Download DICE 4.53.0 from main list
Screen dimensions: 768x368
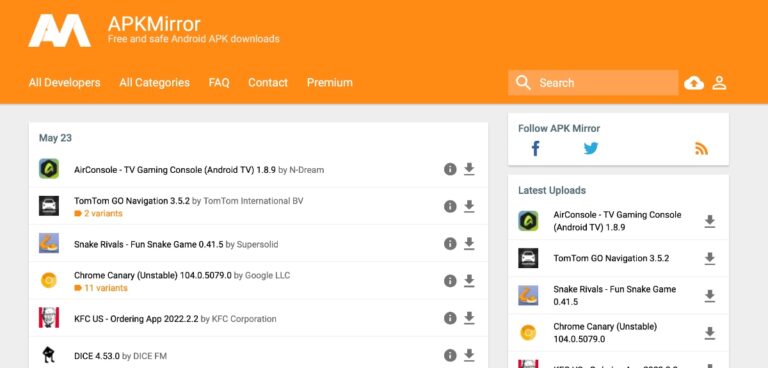[469, 355]
